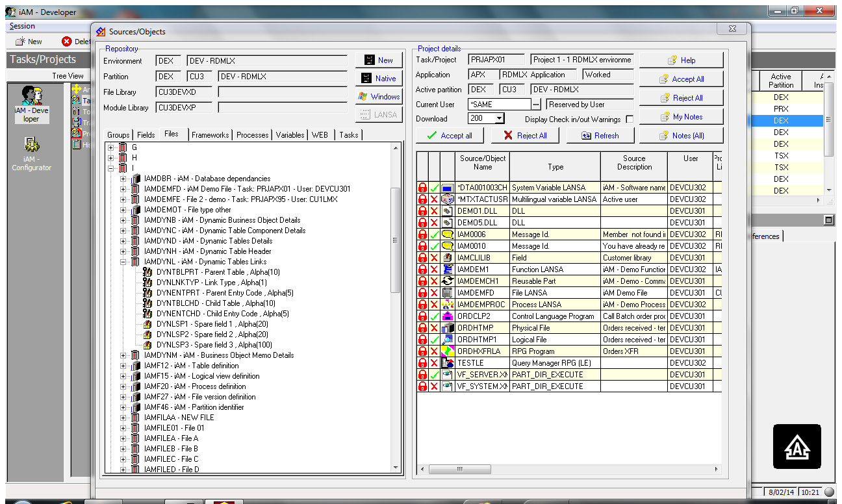The height and width of the screenshot is (504, 842).
Task: Click the logical file icon beside ORDHTMP1
Action: (x=447, y=340)
